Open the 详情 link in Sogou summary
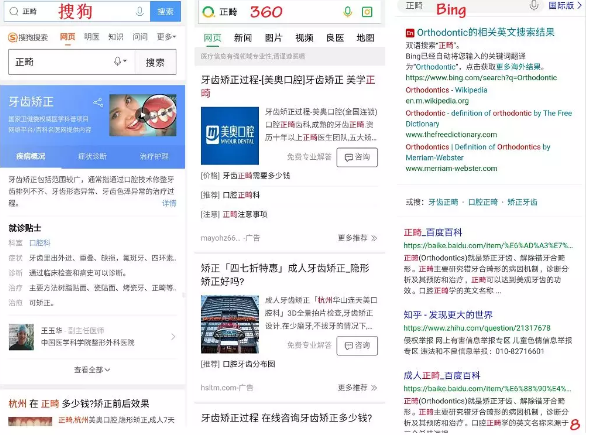Image resolution: width=589 pixels, height=435 pixels. (169, 203)
